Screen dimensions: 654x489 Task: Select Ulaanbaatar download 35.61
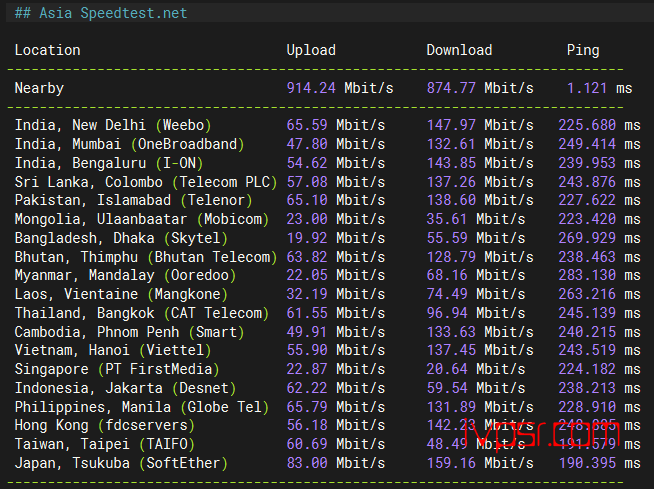pyautogui.click(x=447, y=219)
